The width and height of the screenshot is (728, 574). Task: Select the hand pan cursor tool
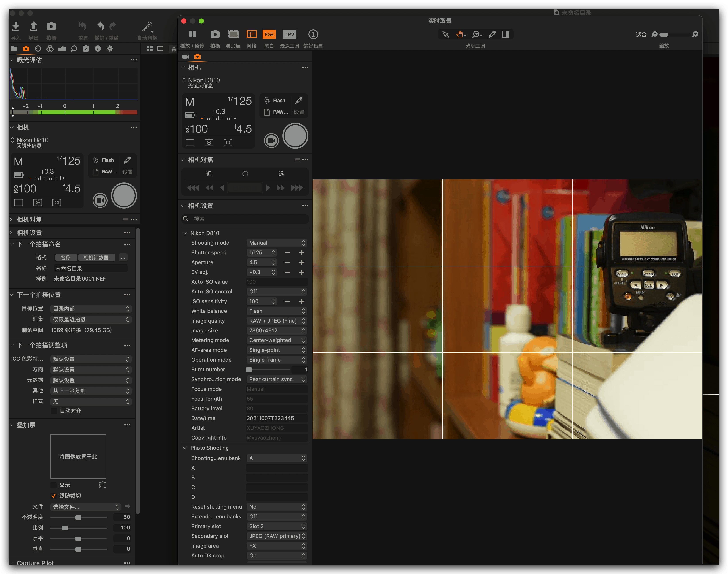[460, 34]
